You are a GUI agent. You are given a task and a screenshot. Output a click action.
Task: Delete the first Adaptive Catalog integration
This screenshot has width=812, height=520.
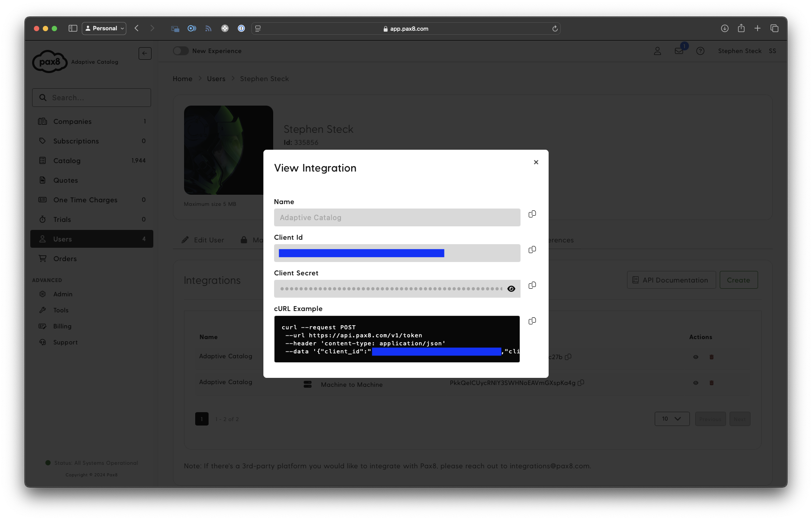[712, 357]
